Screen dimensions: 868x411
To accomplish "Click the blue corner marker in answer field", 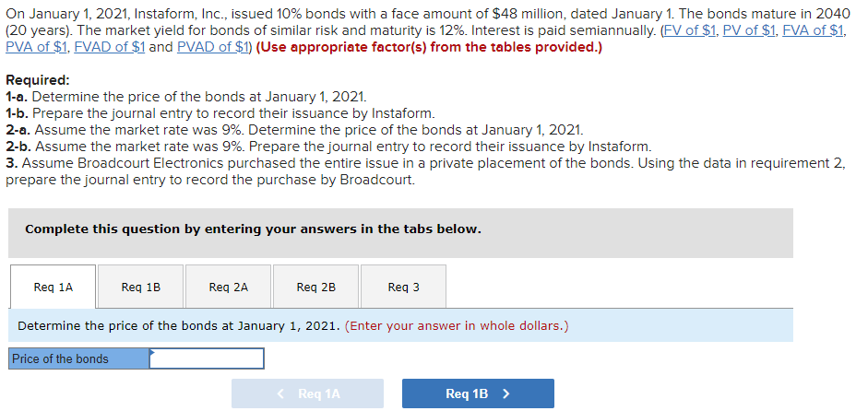I will (x=153, y=351).
